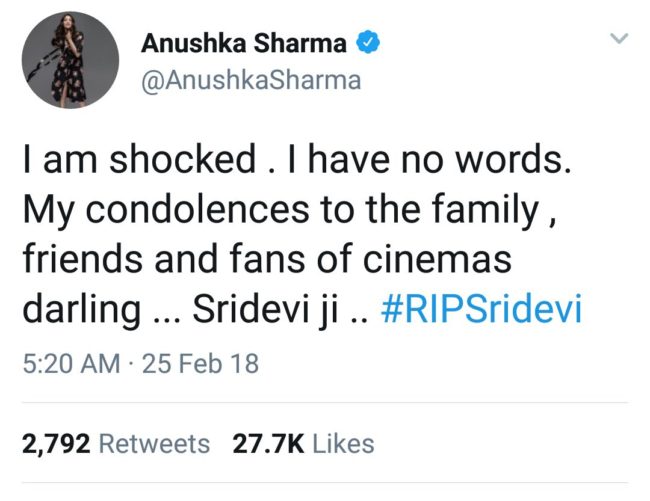This screenshot has width=650, height=501.
Task: Click the Anushka Sharma display name
Action: pyautogui.click(x=244, y=43)
